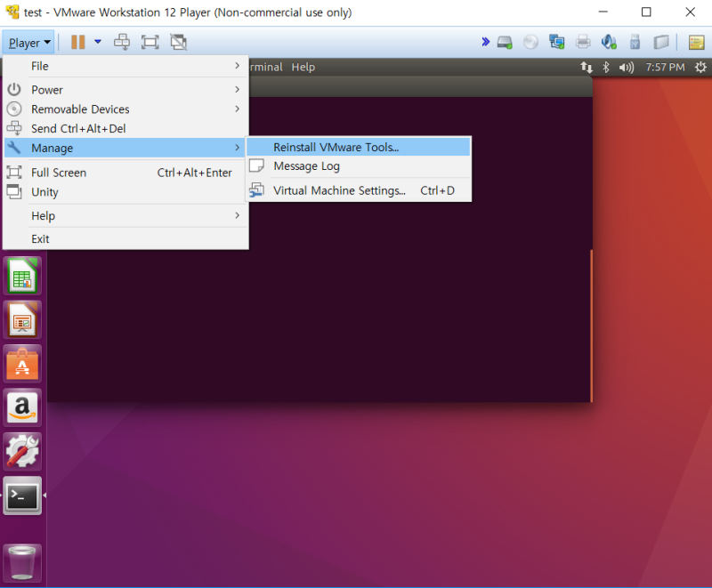Viewport: 712px width, 588px height.
Task: Open Virtual Machine Settings...
Action: click(359, 190)
